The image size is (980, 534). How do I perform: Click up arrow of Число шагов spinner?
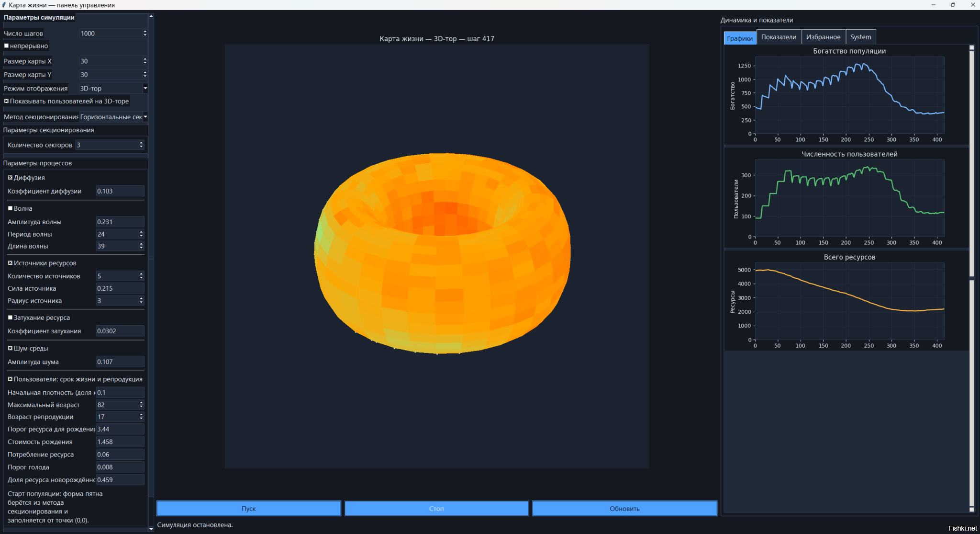(145, 31)
